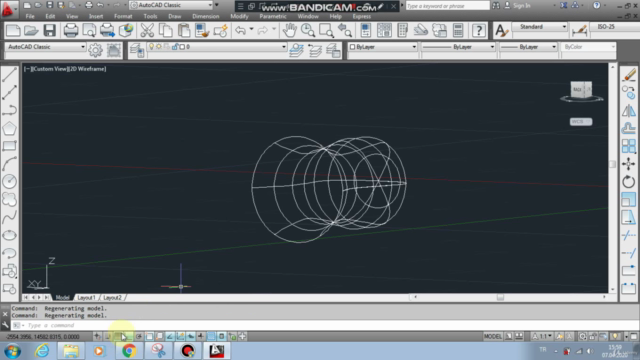This screenshot has height=360, width=640.
Task: Select the Circle draw tool
Action: coord(9,181)
